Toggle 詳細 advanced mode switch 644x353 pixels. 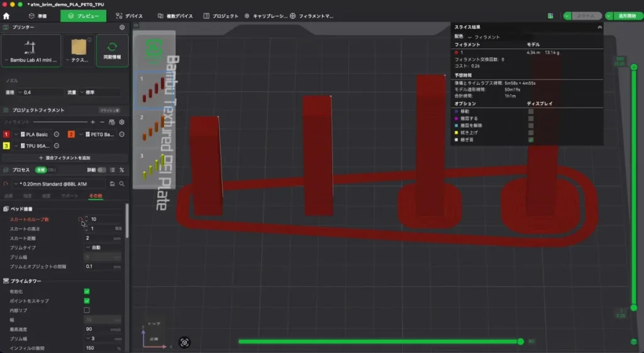point(101,170)
